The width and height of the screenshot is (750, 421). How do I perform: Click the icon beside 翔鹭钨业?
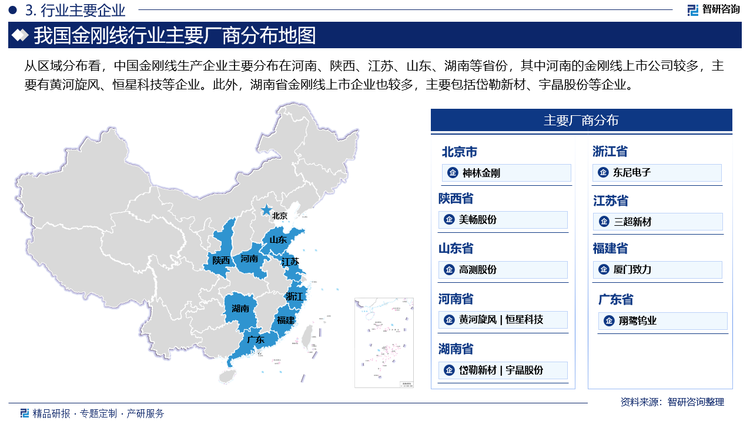tap(608, 320)
